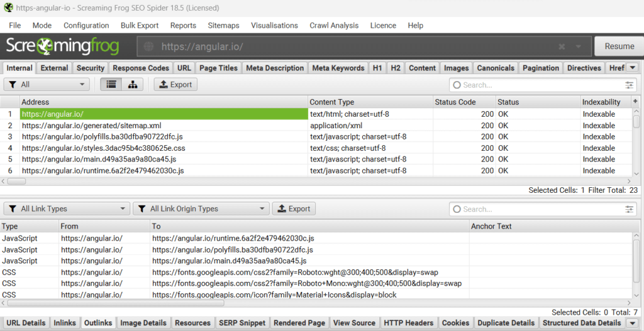The width and height of the screenshot is (644, 331).
Task: Select the application/xml content type cell
Action: pyautogui.click(x=370, y=126)
